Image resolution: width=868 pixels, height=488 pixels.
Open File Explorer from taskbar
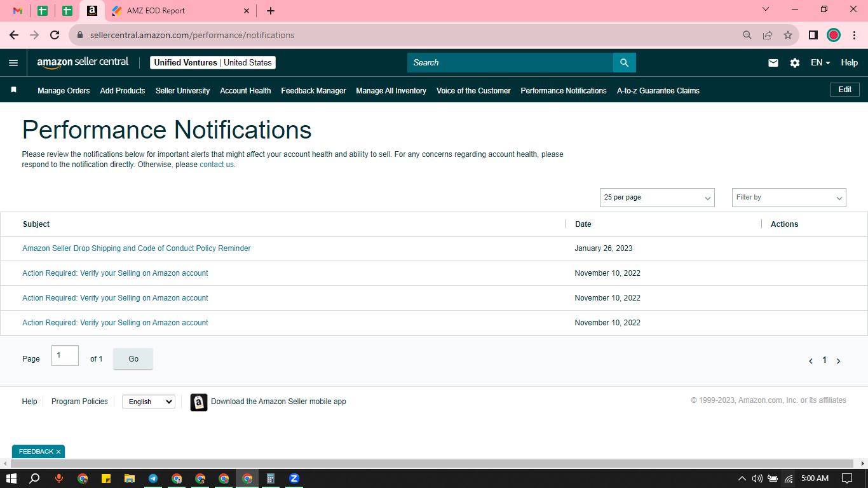tap(130, 478)
